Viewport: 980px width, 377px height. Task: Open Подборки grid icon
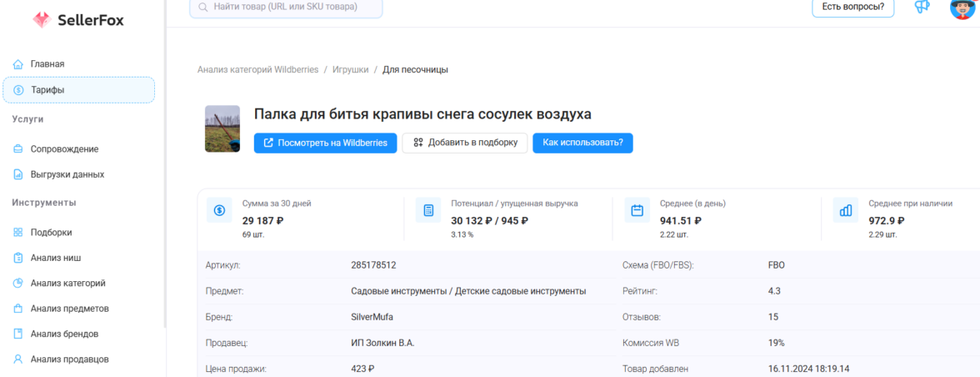pyautogui.click(x=17, y=233)
